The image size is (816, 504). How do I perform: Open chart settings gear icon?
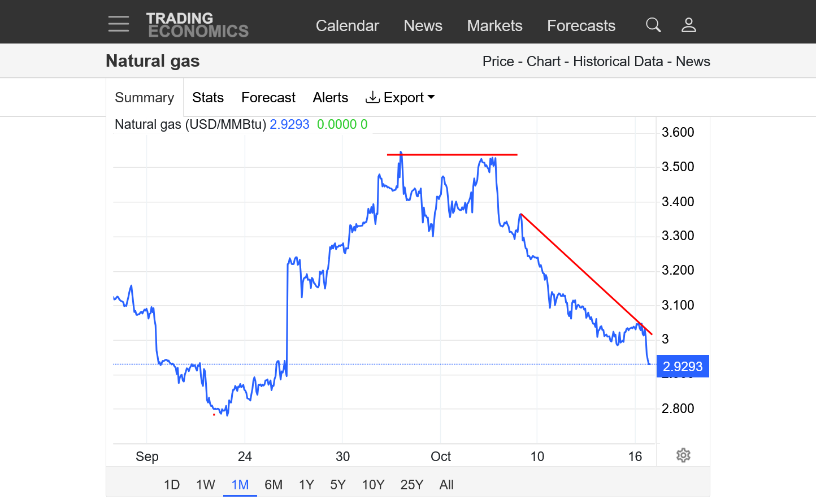(683, 455)
